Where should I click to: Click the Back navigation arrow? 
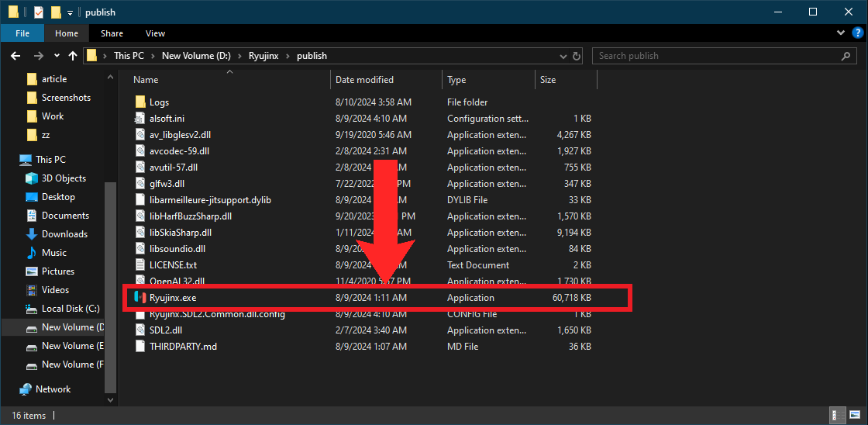click(15, 56)
